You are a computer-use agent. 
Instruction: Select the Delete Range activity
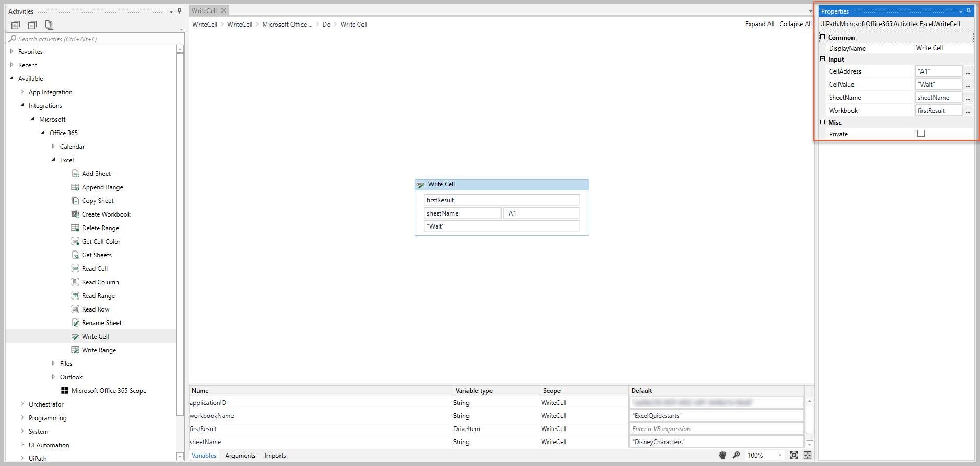pos(100,228)
